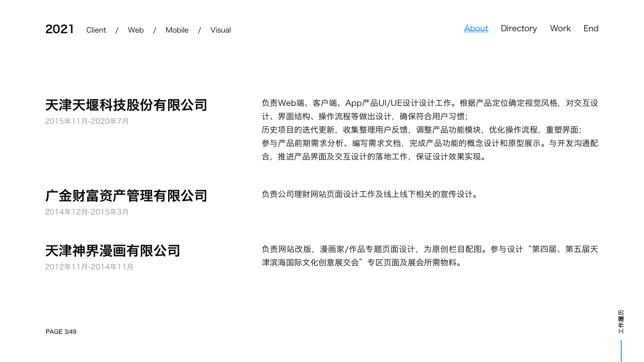Click date range 2015年11月-2020年7月
Viewport: 644px width, 362px height.
coord(87,121)
